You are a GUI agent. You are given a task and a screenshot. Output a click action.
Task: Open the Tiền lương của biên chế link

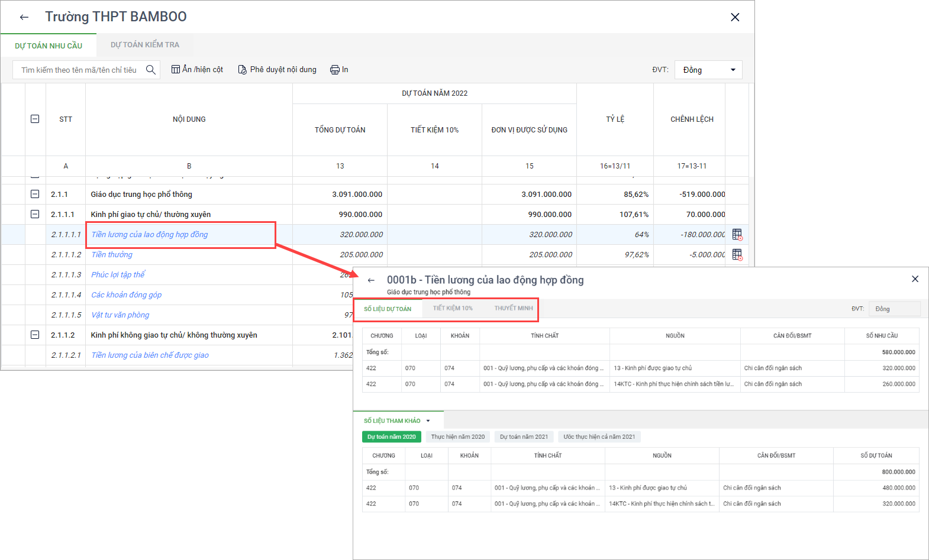pos(150,355)
